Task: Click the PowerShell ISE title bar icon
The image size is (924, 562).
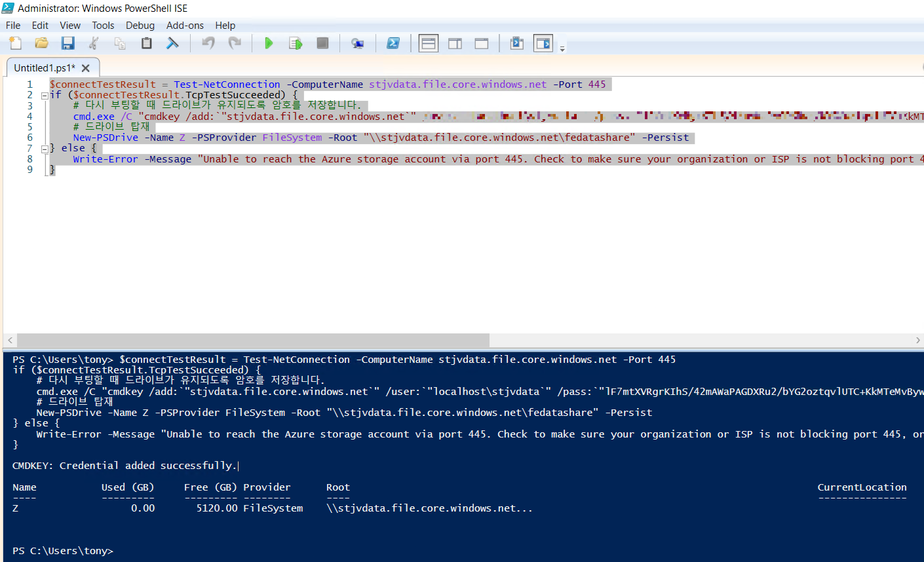Action: [8, 8]
